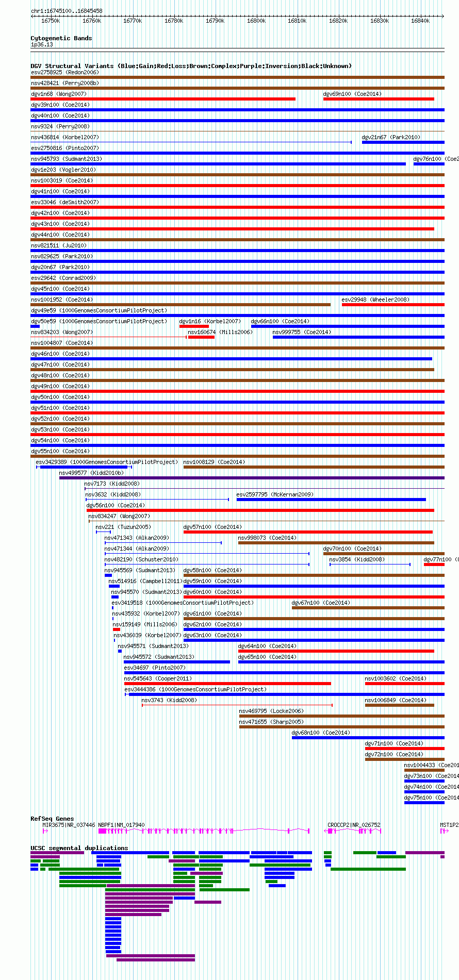Click esv3419518 variant label
This screenshot has width=459, height=980.
pyautogui.click(x=183, y=603)
